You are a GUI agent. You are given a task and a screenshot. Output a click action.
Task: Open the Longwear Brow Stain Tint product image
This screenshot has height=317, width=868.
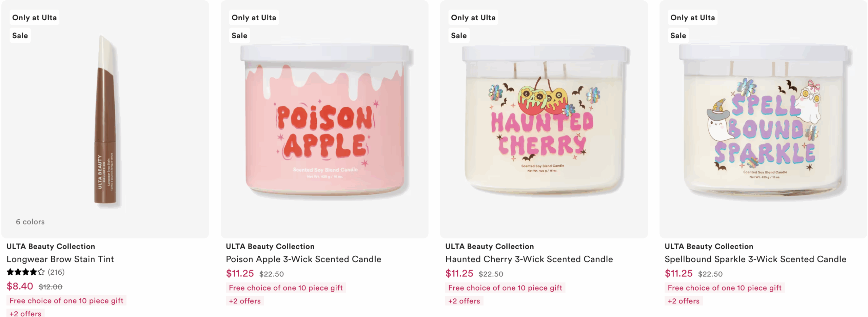pyautogui.click(x=105, y=119)
